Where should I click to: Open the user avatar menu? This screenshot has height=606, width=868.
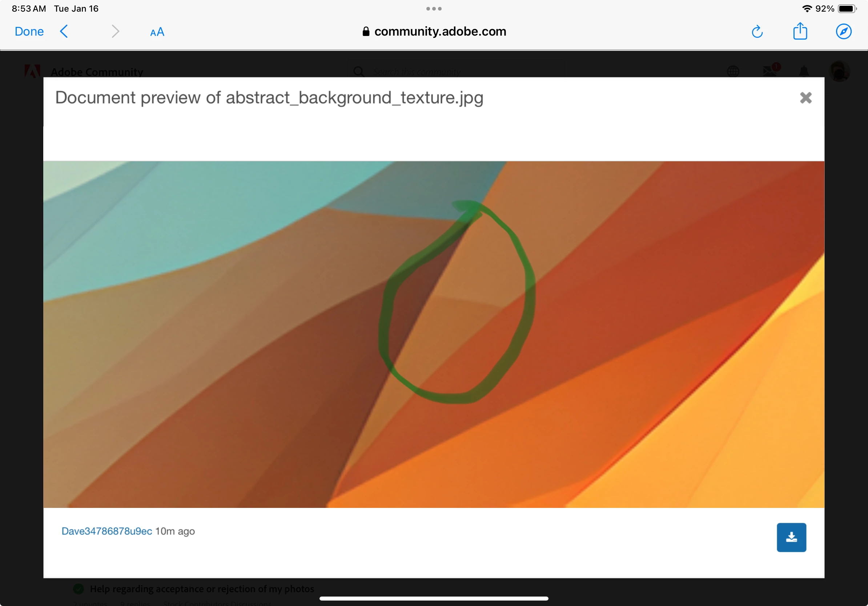839,72
